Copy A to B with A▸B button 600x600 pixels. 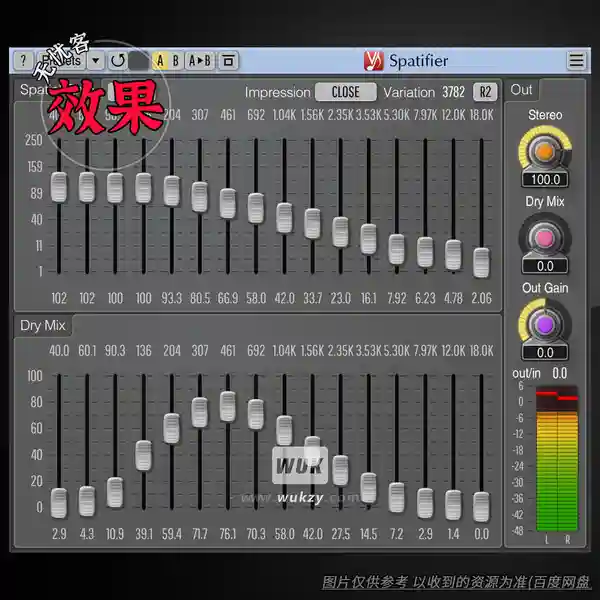(200, 60)
